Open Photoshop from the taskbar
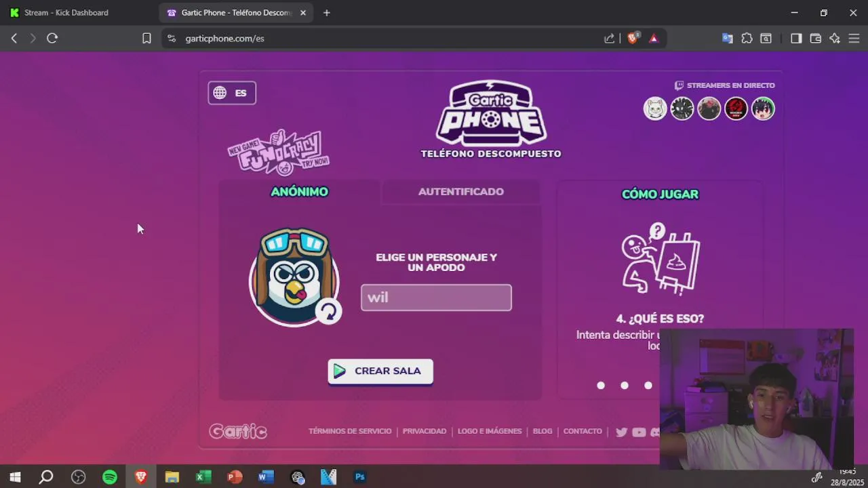The width and height of the screenshot is (868, 488). 360,477
